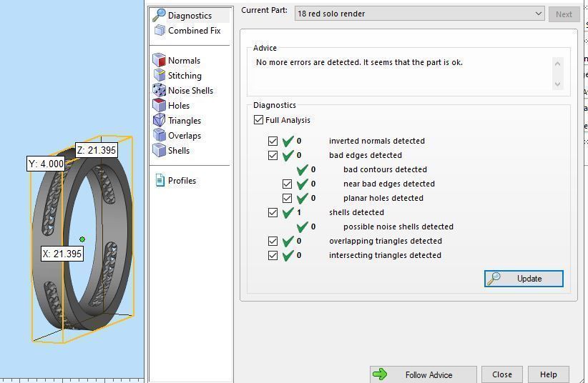Click the Noise Shells icon
Screen dimensions: 588x383
click(159, 90)
